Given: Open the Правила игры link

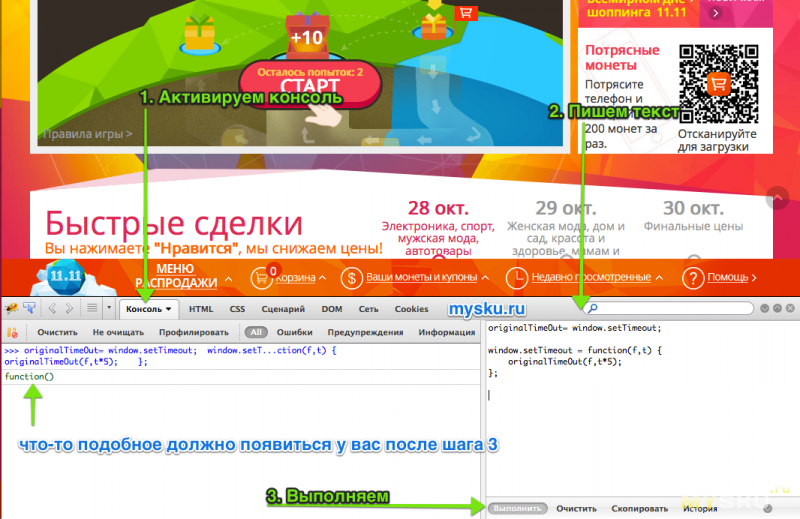Looking at the screenshot, I should point(87,134).
